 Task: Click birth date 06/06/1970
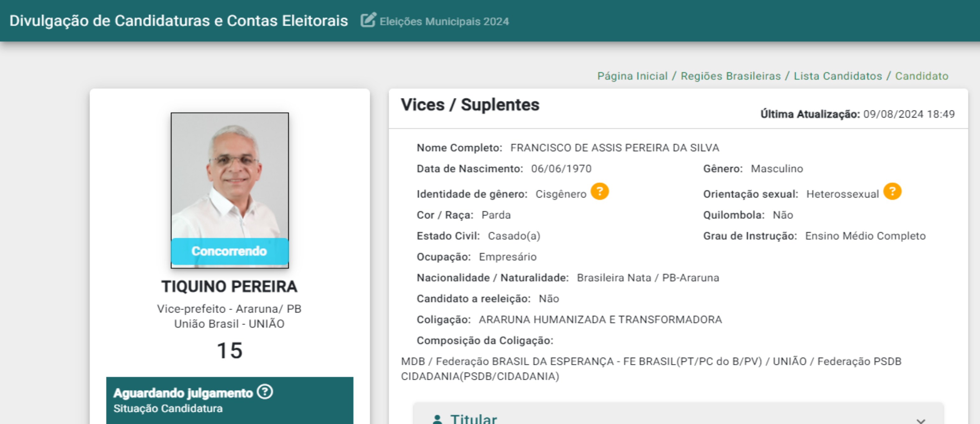pyautogui.click(x=561, y=168)
